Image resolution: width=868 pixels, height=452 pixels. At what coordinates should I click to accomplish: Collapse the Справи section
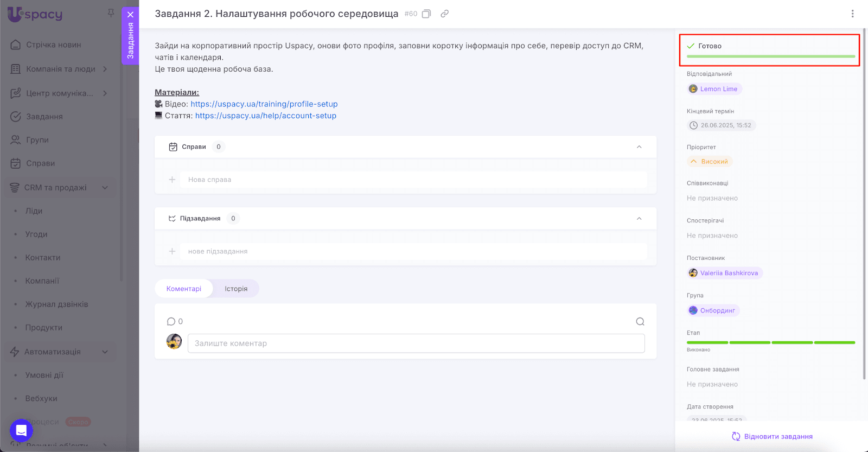click(639, 147)
